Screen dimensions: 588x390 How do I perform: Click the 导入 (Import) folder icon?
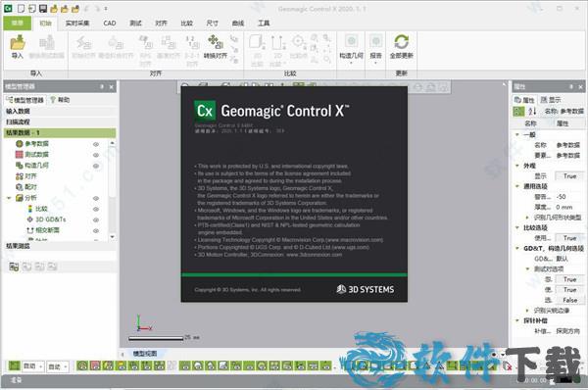pos(18,42)
